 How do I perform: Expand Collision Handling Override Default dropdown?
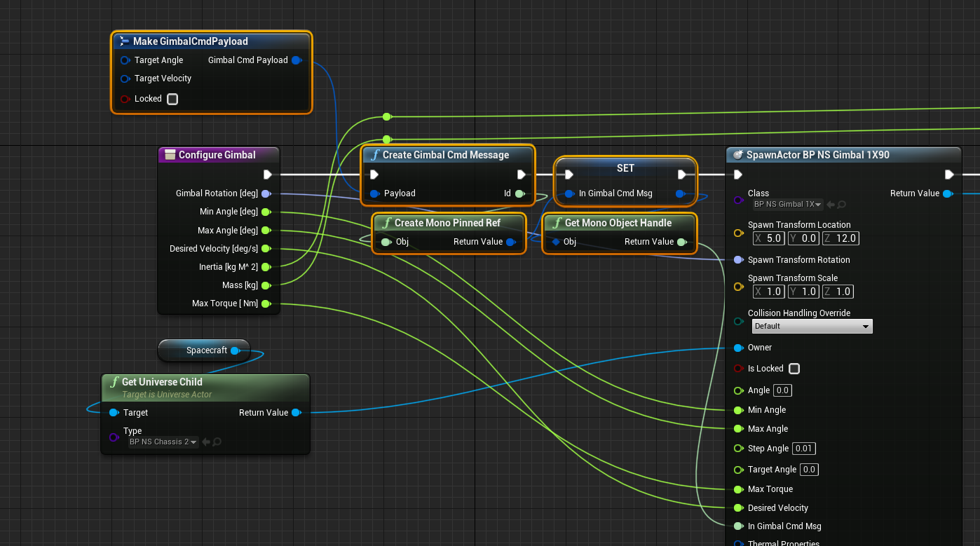pyautogui.click(x=812, y=326)
